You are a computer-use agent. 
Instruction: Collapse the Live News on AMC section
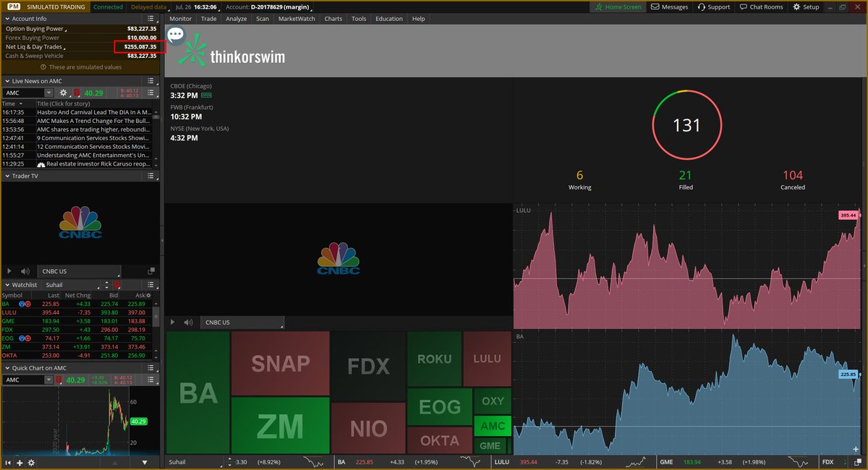pyautogui.click(x=7, y=81)
